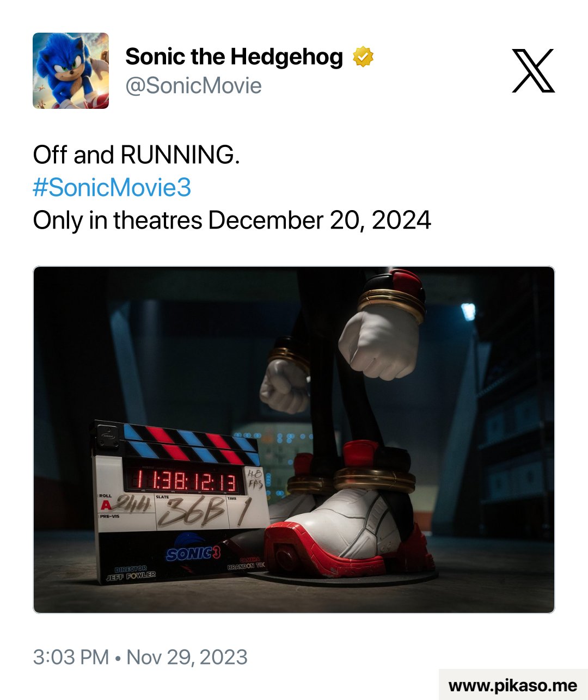Click the large white gloved fist
The width and height of the screenshot is (588, 700).
(x=378, y=341)
